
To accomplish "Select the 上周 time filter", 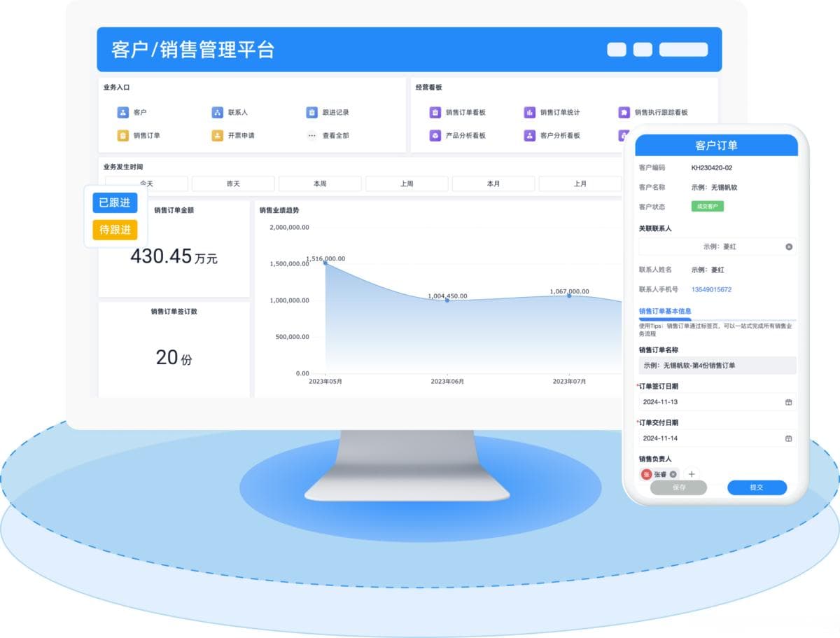I will pos(407,183).
